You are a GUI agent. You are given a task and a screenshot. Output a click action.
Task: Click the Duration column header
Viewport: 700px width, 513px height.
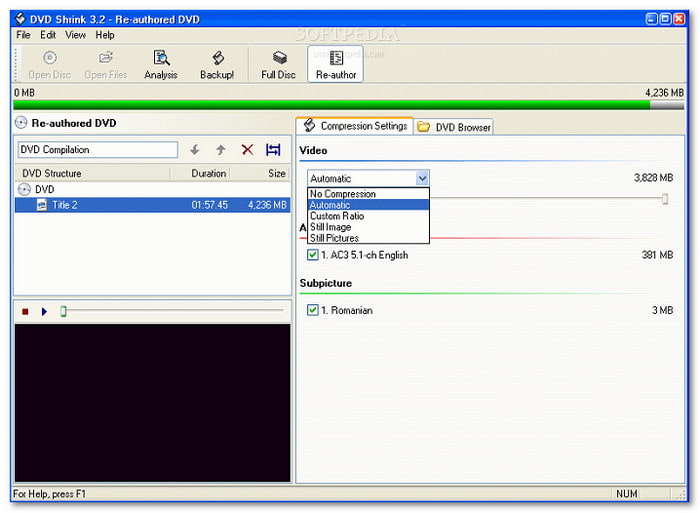[x=200, y=173]
